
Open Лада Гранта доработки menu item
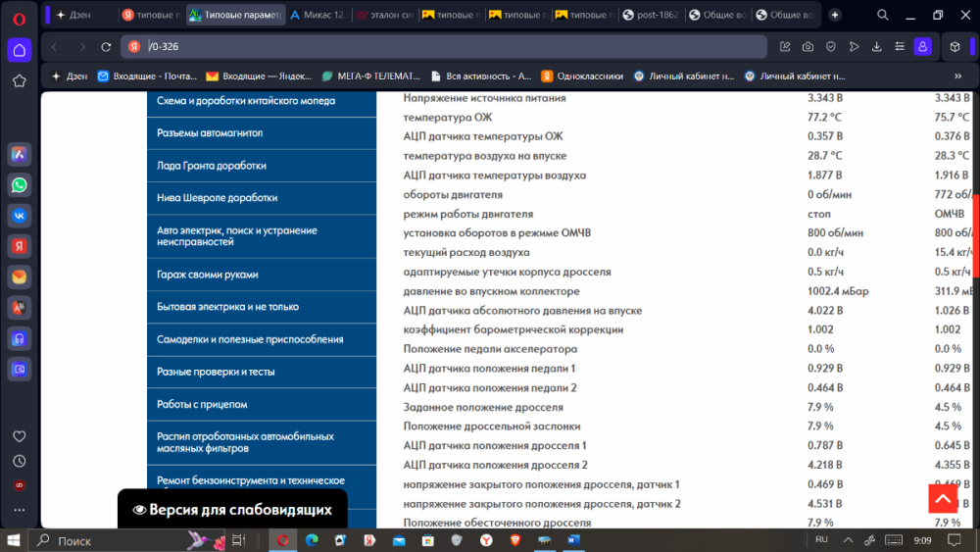(262, 166)
